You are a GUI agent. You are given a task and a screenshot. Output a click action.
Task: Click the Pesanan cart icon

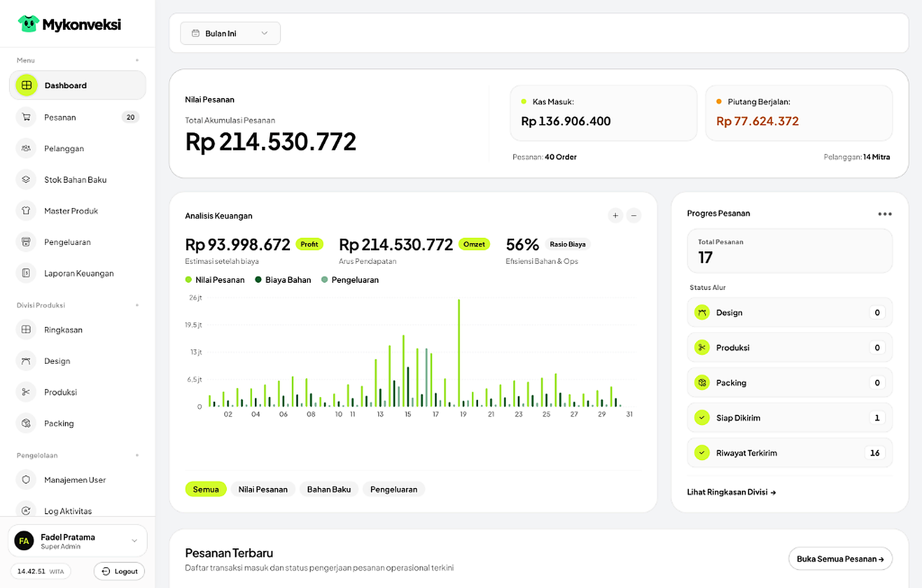[26, 117]
